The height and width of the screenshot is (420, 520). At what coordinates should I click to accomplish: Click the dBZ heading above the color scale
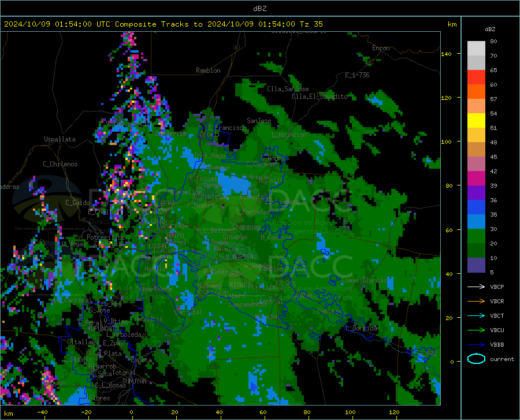(x=490, y=29)
